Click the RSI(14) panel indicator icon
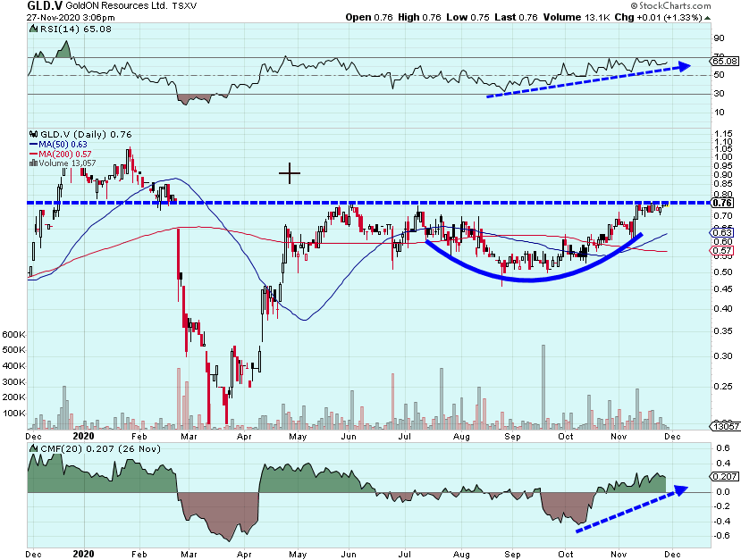 click(x=33, y=29)
